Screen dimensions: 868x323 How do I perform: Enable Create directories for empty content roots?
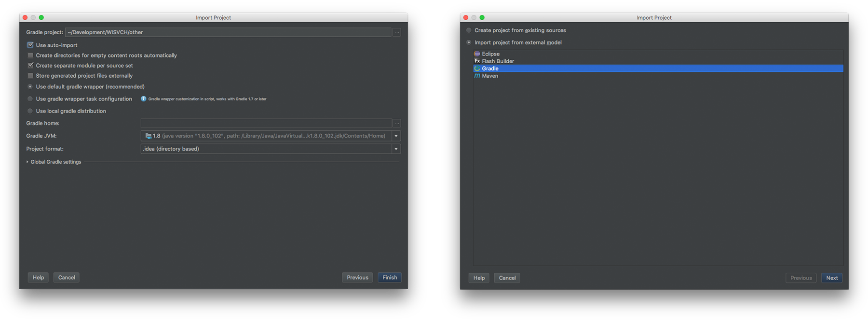[x=30, y=55]
